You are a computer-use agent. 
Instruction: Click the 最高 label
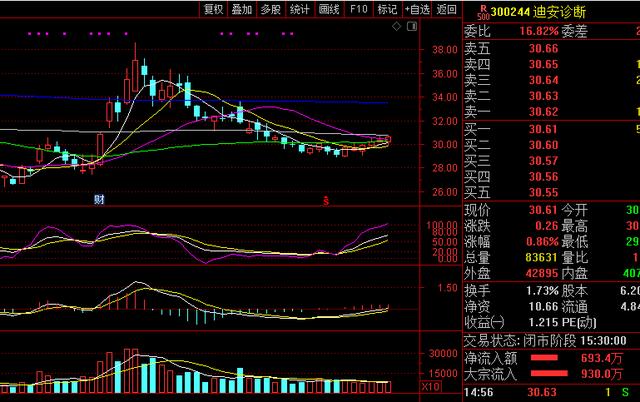pyautogui.click(x=574, y=226)
